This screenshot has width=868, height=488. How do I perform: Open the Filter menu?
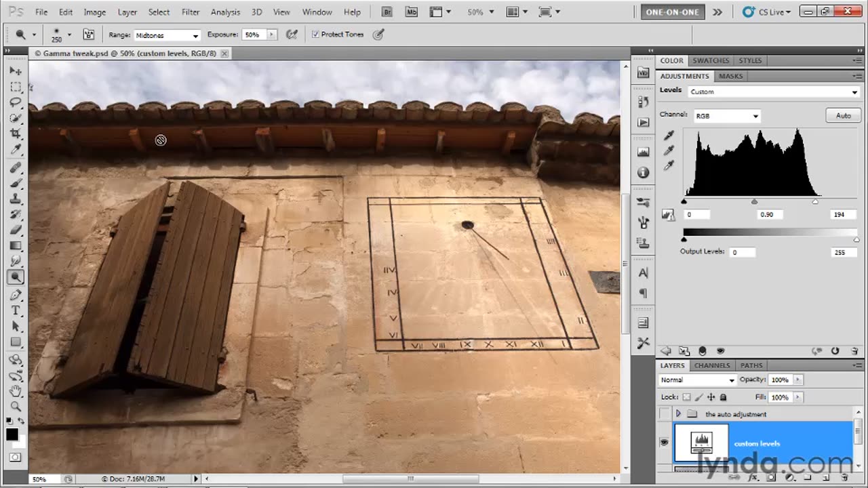click(x=191, y=12)
